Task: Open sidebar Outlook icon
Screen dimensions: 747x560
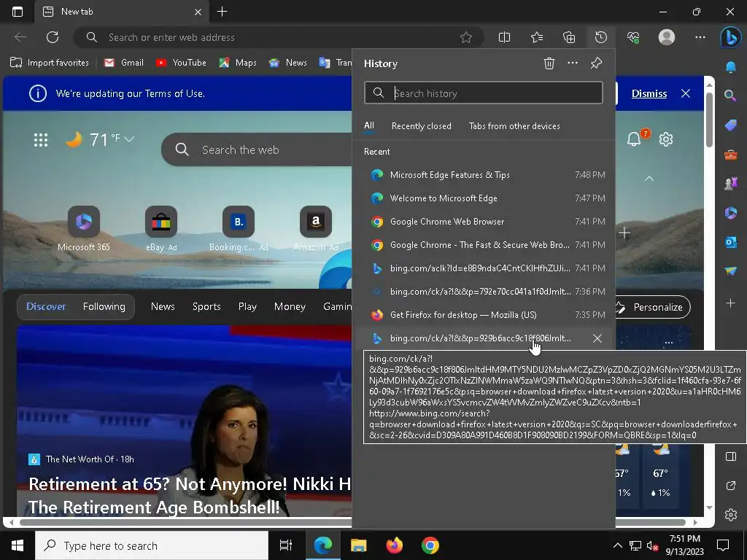Action: tap(730, 242)
